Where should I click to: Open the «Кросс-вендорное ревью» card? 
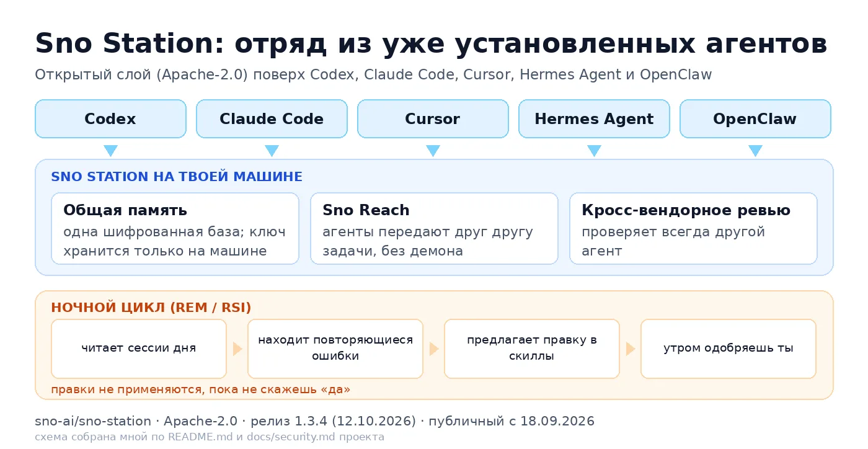[693, 228]
